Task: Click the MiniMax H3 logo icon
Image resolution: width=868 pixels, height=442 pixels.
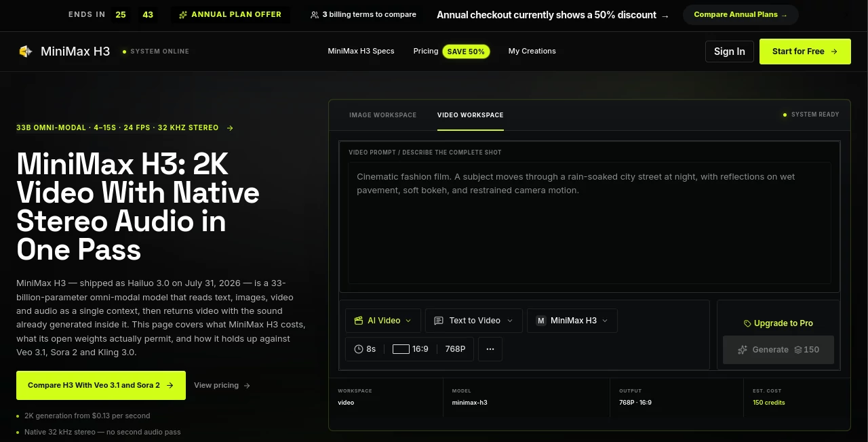Action: pos(26,52)
